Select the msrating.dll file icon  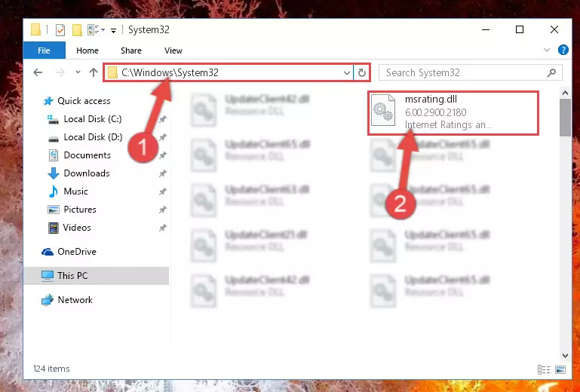(x=383, y=110)
